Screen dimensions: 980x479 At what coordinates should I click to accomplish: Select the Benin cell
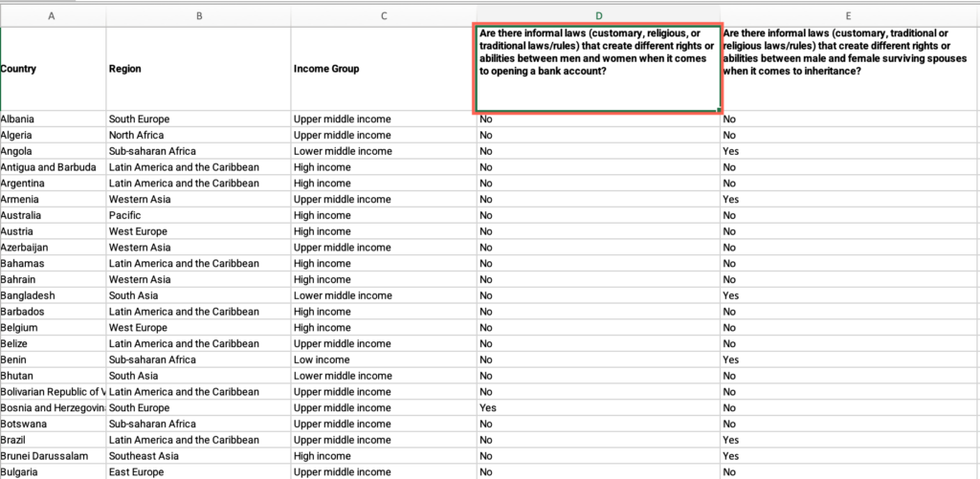coord(54,359)
